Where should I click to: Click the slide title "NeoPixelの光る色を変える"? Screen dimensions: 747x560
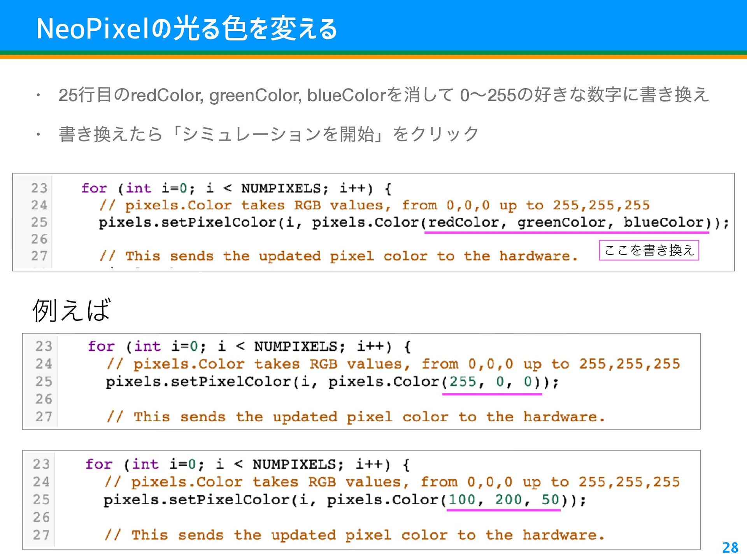tap(187, 29)
